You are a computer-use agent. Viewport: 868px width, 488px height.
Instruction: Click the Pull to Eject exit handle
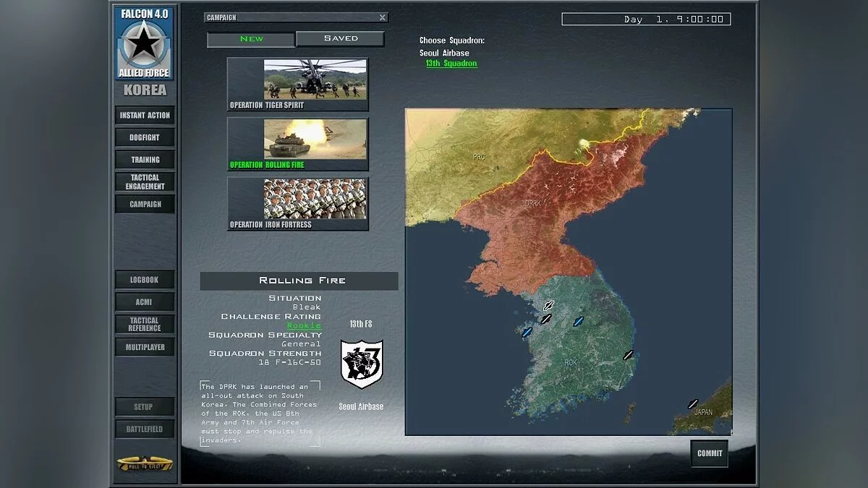coord(145,463)
